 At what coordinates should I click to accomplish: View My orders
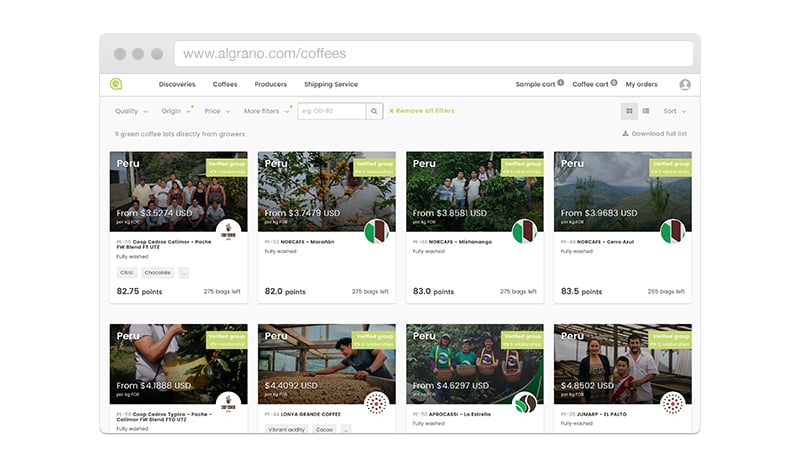(x=641, y=84)
